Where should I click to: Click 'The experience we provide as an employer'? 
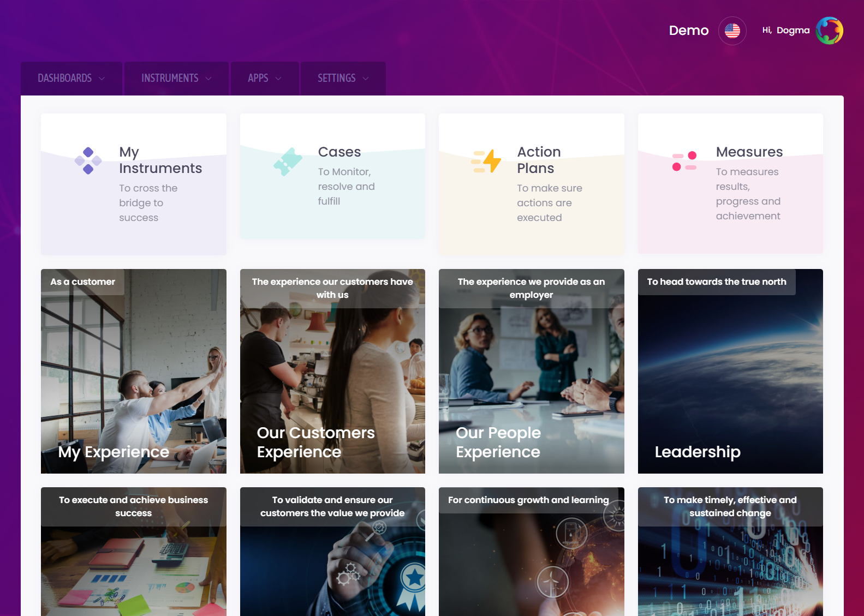(531, 288)
